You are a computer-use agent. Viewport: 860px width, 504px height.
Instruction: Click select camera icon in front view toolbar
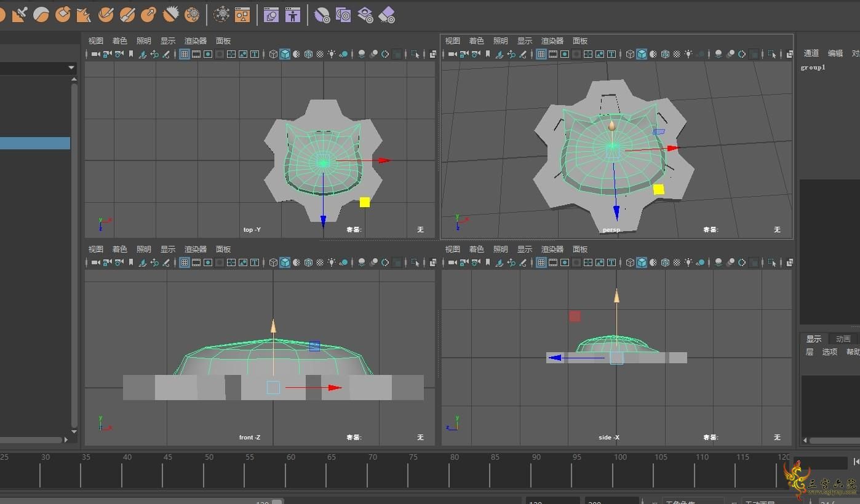click(x=95, y=262)
